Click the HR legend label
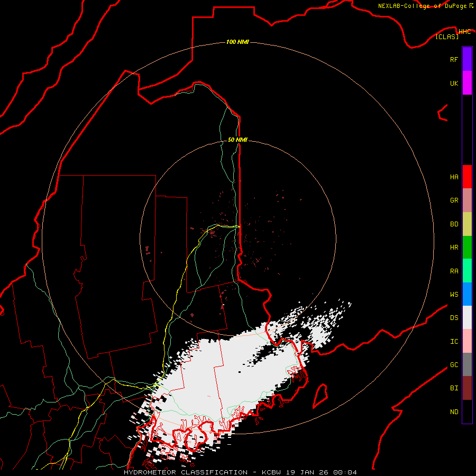The image size is (476, 476). click(454, 248)
